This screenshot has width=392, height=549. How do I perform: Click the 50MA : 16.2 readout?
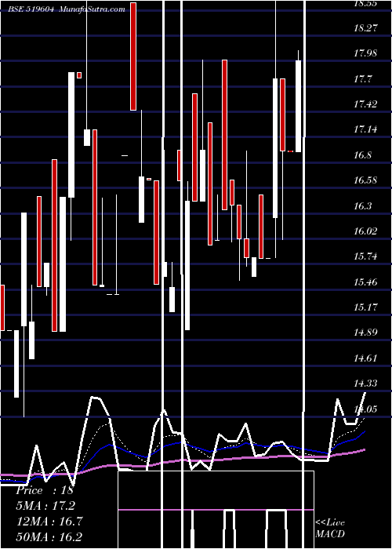click(49, 536)
